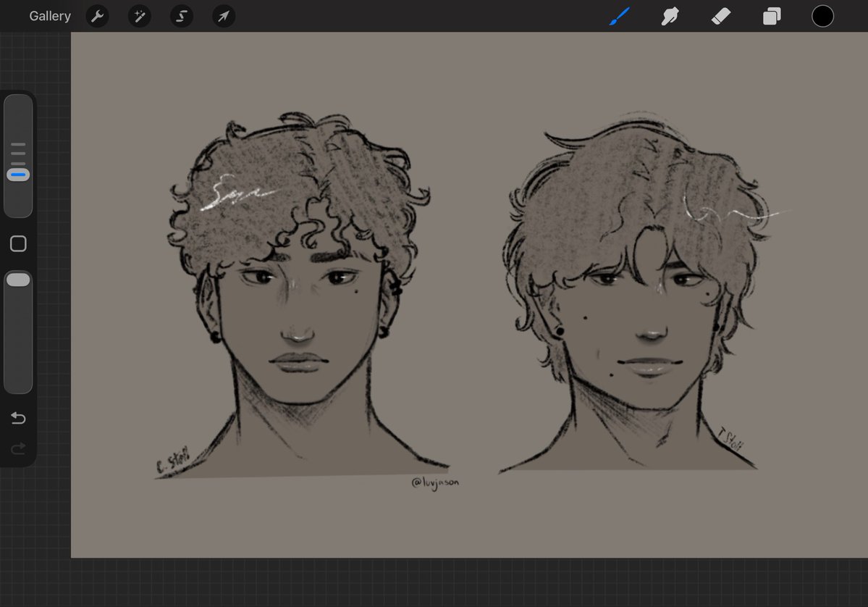Adjust the brush opacity slider handle
Image resolution: width=868 pixels, height=607 pixels.
(x=18, y=279)
